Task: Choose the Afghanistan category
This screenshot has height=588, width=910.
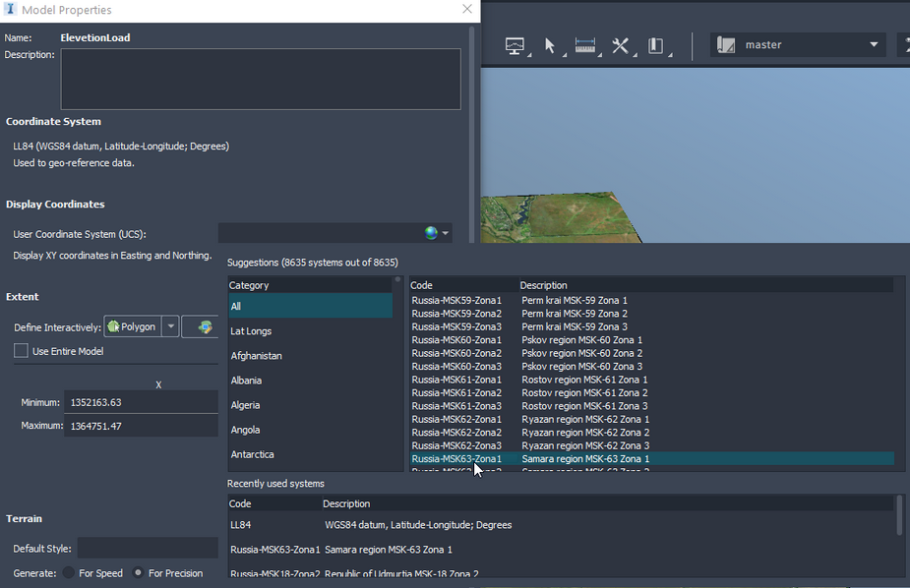Action: click(x=257, y=356)
